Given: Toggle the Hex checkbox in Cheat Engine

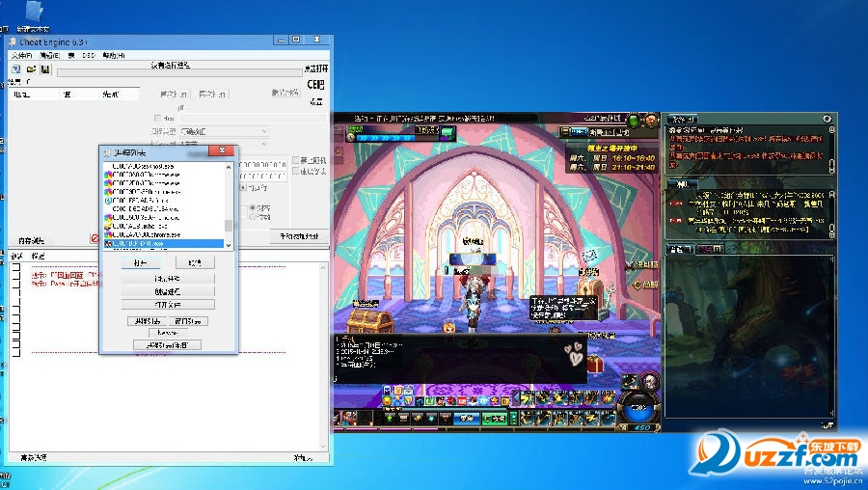Looking at the screenshot, I should point(158,118).
